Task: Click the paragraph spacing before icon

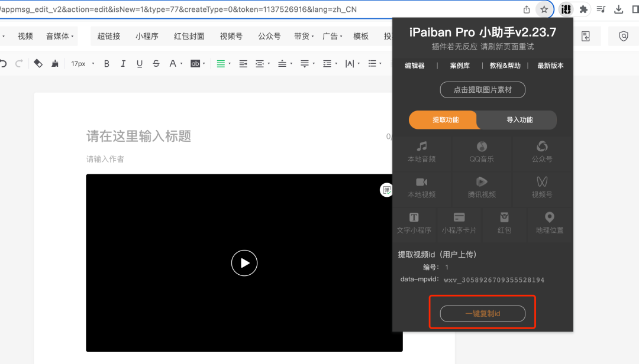Action: click(282, 63)
